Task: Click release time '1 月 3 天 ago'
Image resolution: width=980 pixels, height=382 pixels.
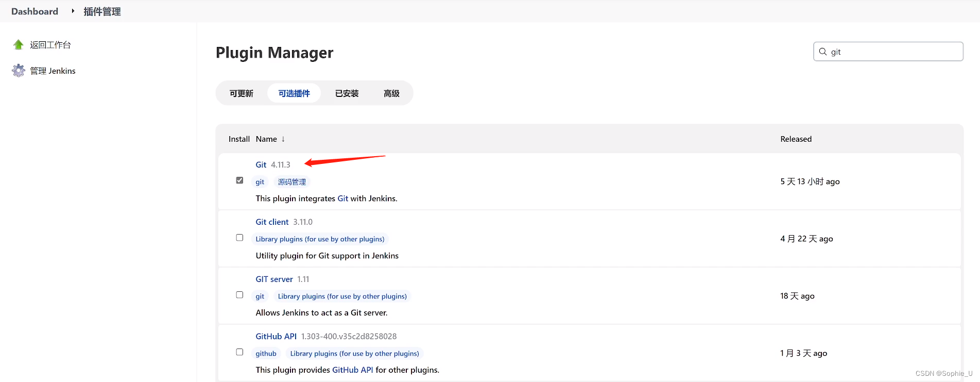Action: (x=803, y=353)
